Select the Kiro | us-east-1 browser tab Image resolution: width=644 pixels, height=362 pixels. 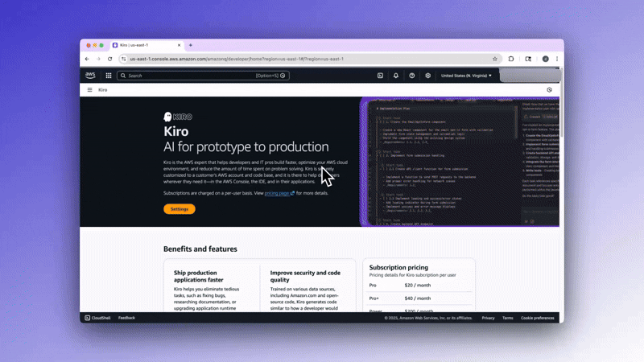pyautogui.click(x=147, y=45)
